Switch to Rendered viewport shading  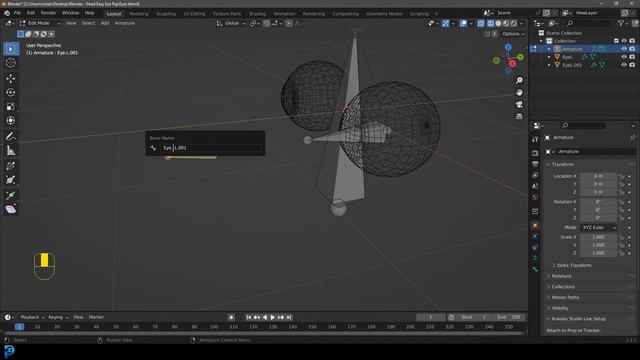click(514, 24)
